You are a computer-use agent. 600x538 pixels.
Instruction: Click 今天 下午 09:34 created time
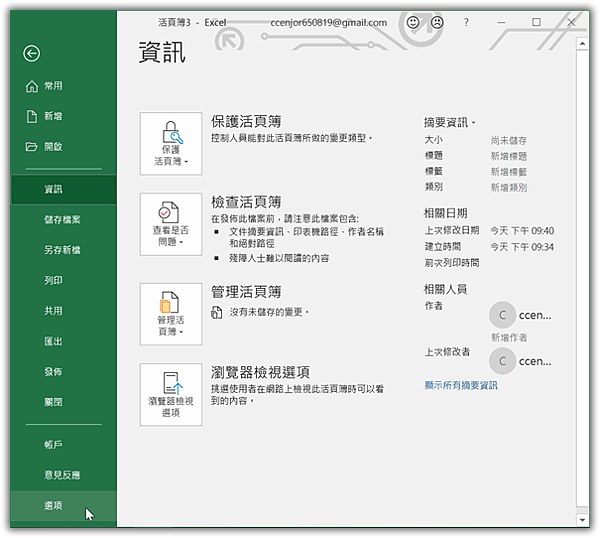[522, 247]
